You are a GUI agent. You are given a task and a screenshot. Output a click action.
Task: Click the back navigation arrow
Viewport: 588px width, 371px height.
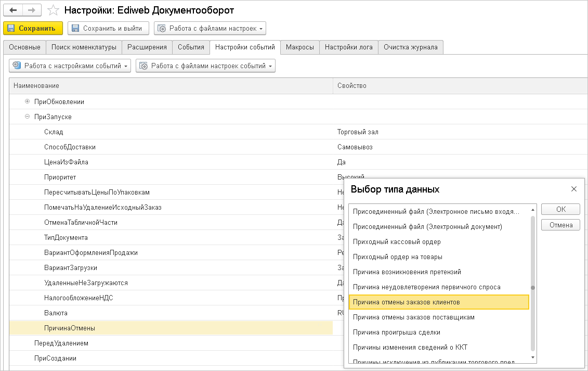pos(13,10)
